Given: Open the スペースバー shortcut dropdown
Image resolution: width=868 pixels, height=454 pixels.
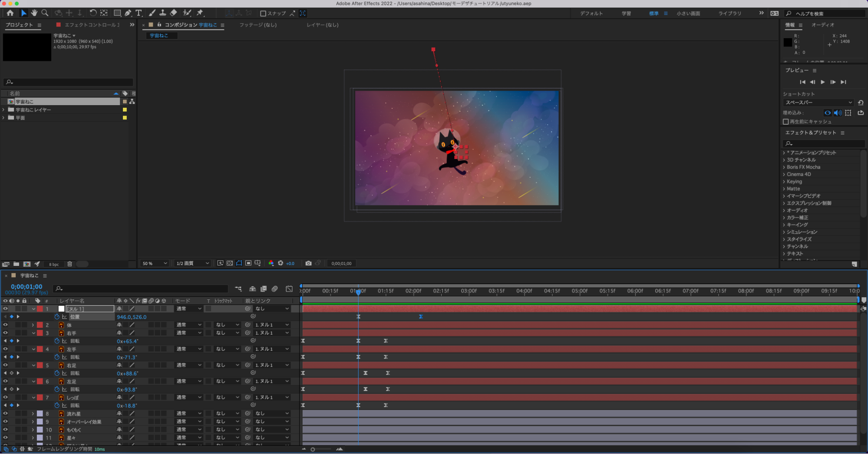Looking at the screenshot, I should [x=818, y=103].
